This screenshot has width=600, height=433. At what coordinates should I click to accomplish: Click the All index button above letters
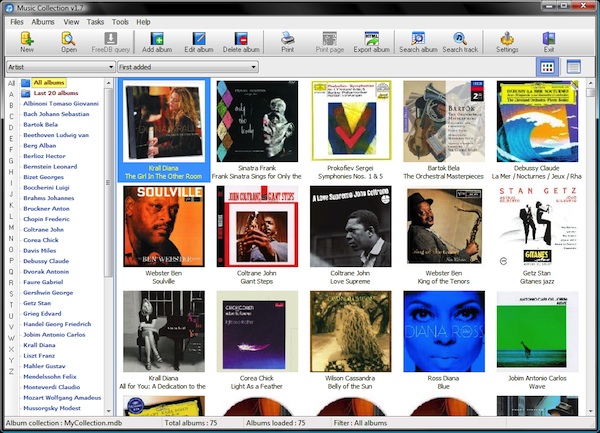tap(11, 83)
